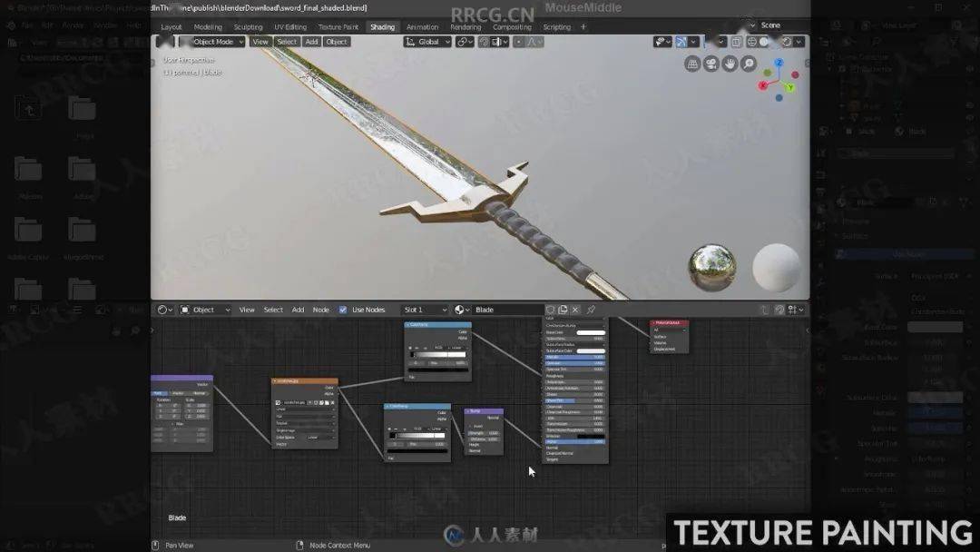Open the Slot 1 material slot dropdown
The image size is (980, 552).
click(x=425, y=310)
